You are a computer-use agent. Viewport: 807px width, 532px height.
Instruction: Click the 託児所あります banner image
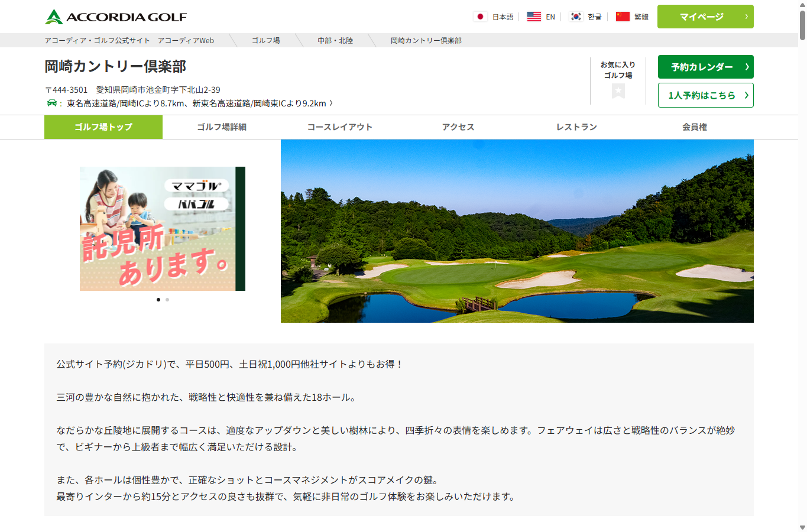pos(163,229)
